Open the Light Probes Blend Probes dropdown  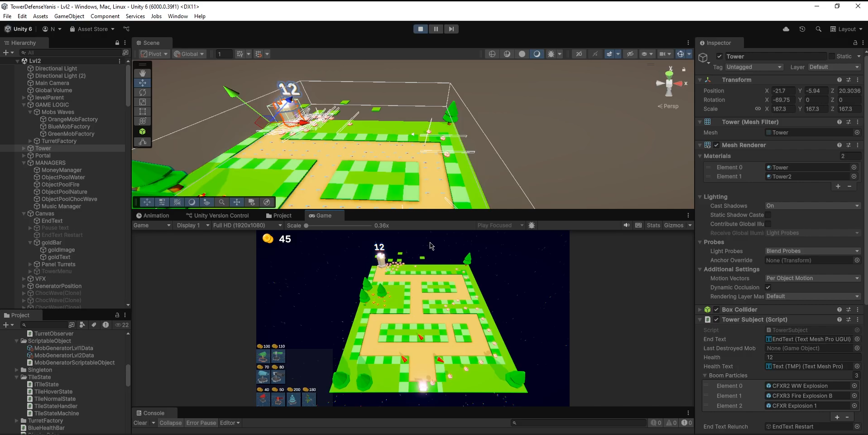(x=813, y=251)
